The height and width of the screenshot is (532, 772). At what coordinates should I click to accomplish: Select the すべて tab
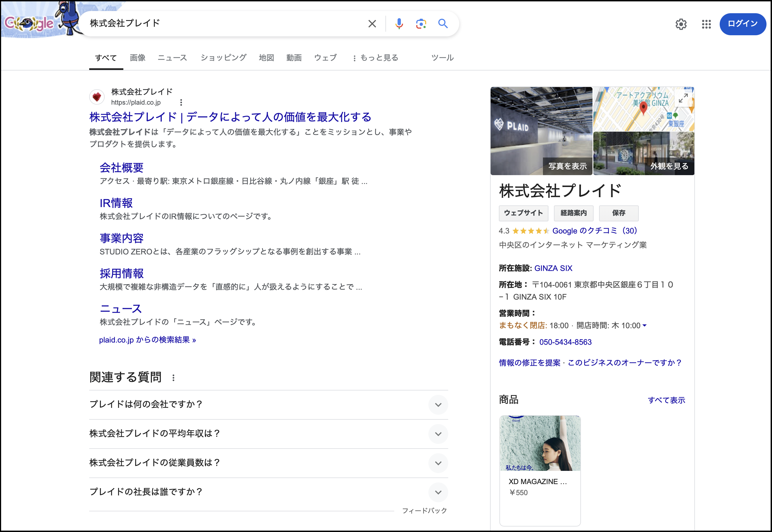coord(106,58)
